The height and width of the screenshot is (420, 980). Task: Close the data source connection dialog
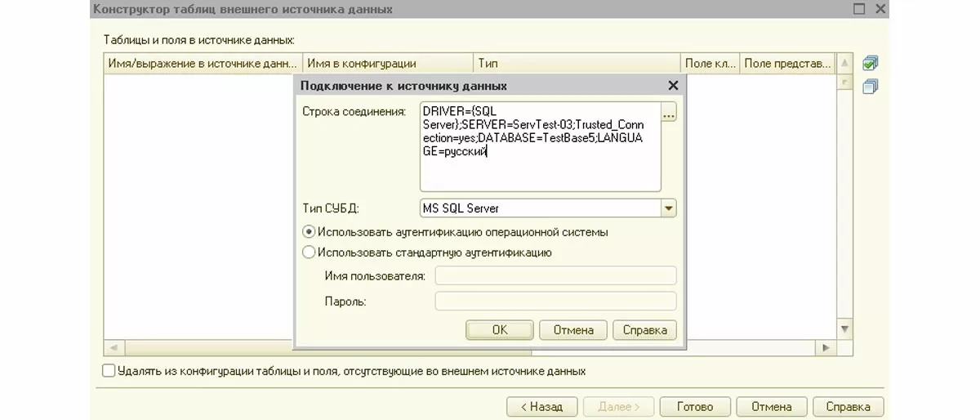[673, 86]
